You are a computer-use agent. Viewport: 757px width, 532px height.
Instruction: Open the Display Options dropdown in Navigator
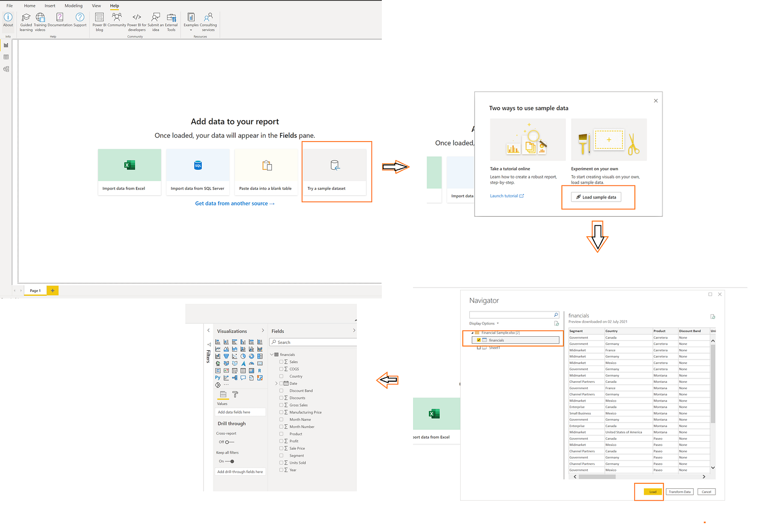click(483, 323)
